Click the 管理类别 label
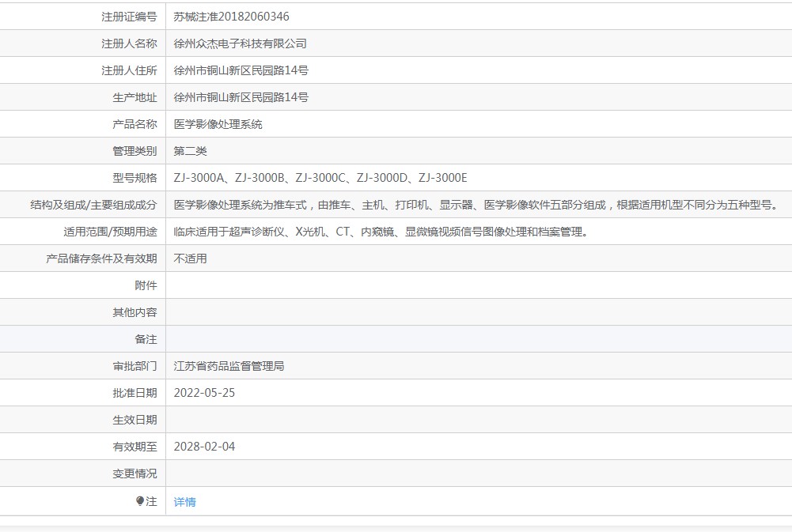The height and width of the screenshot is (532, 792). pos(135,151)
